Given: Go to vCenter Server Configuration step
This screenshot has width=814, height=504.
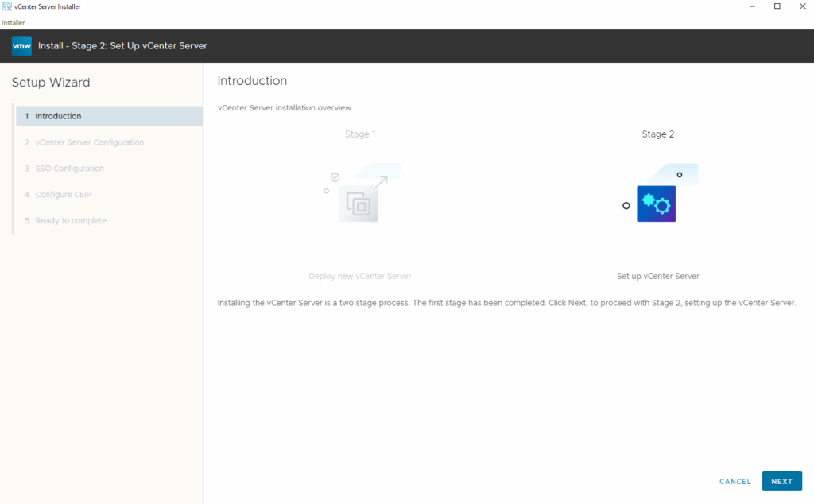Looking at the screenshot, I should click(89, 142).
